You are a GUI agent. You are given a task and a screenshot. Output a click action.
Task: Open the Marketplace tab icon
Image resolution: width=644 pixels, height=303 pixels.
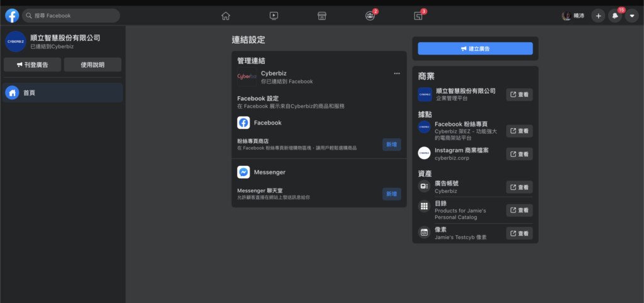pyautogui.click(x=322, y=16)
